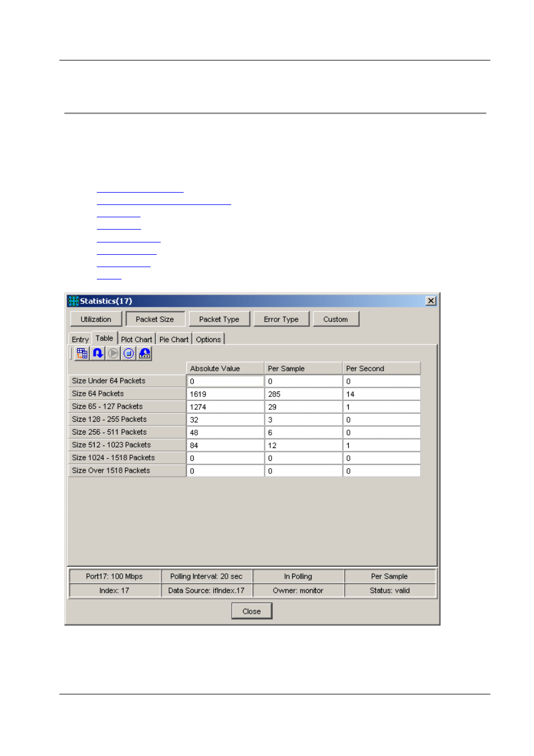The image size is (534, 756).
Task: Click the cell showing 14
Action: [382, 394]
